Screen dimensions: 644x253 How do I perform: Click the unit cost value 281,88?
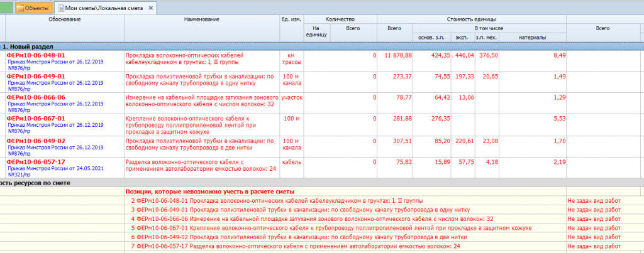tap(402, 119)
